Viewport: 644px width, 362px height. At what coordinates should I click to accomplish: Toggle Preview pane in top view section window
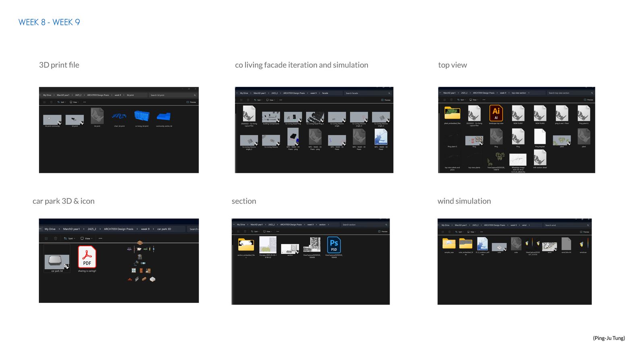pos(588,100)
